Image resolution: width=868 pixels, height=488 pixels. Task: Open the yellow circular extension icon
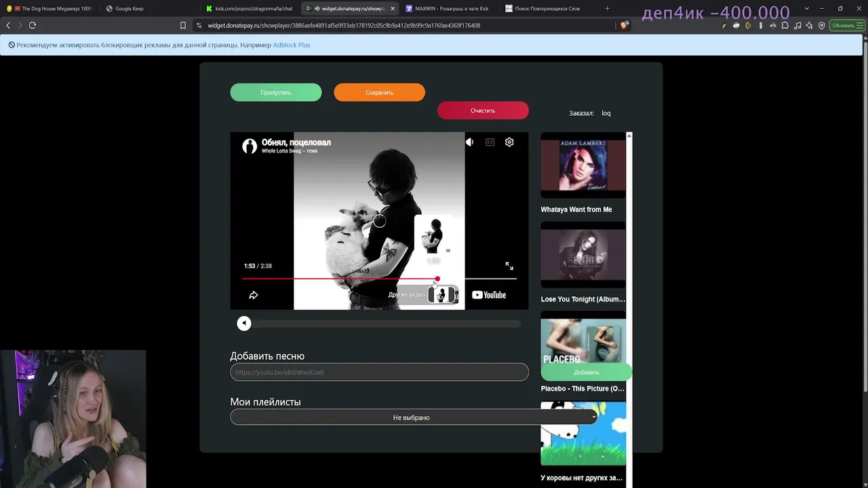(x=748, y=26)
